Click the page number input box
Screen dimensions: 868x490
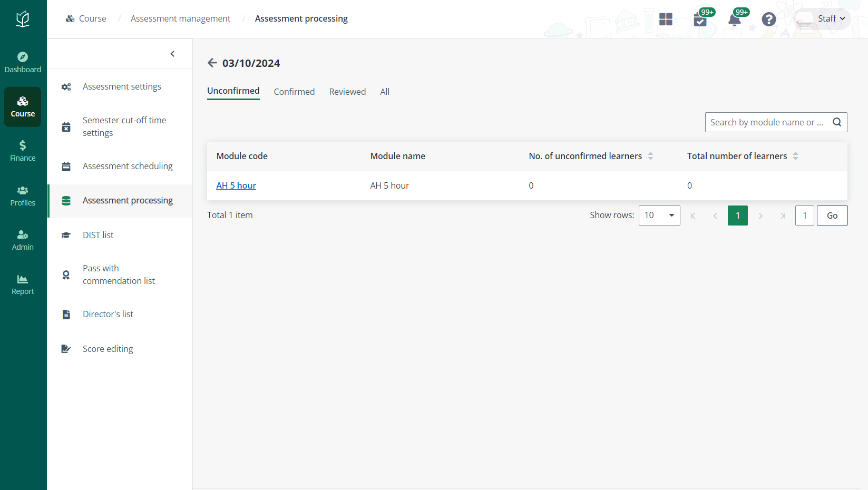coord(805,215)
